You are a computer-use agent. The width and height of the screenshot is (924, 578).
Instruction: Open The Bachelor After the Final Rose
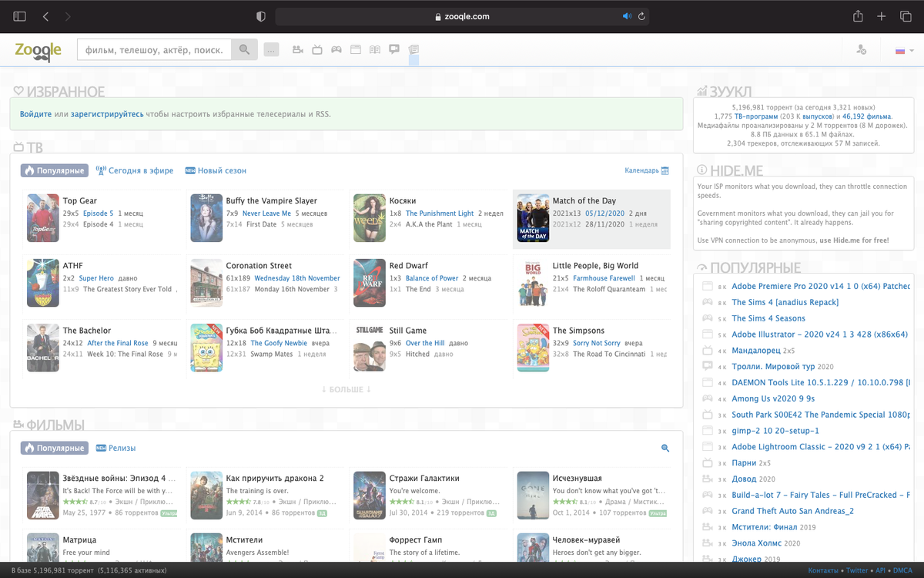tap(118, 343)
